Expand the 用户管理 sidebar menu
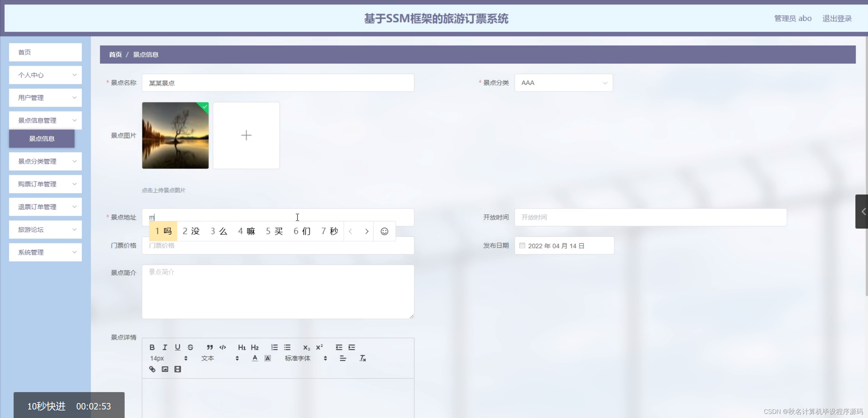The height and width of the screenshot is (418, 868). (x=45, y=98)
